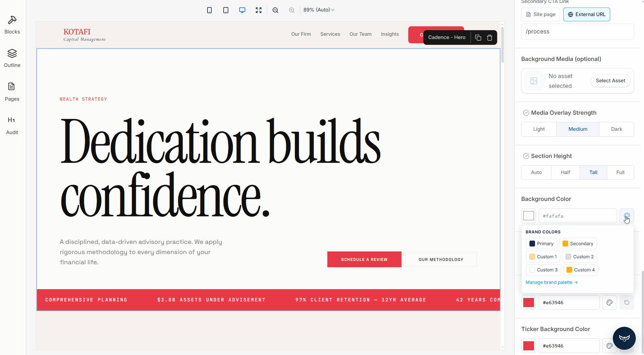Open palette for the #e63946 color above Ticker
The height and width of the screenshot is (355, 644).
pos(610,302)
